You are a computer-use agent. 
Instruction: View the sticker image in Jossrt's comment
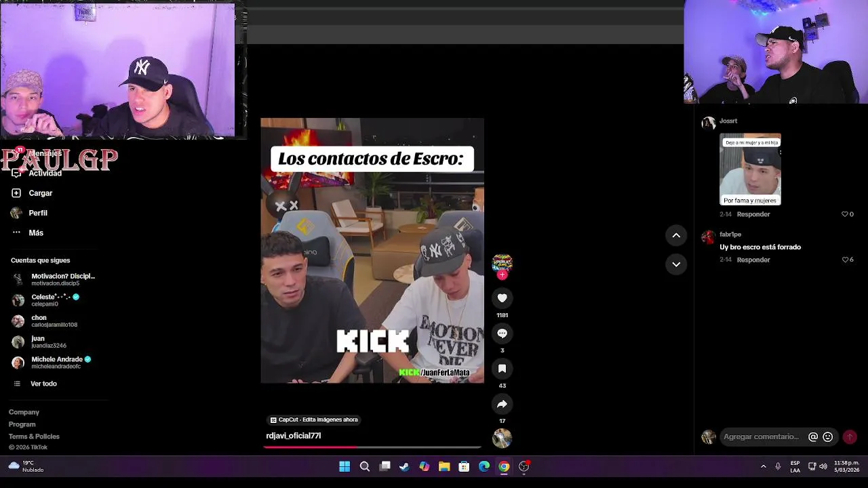tap(750, 169)
